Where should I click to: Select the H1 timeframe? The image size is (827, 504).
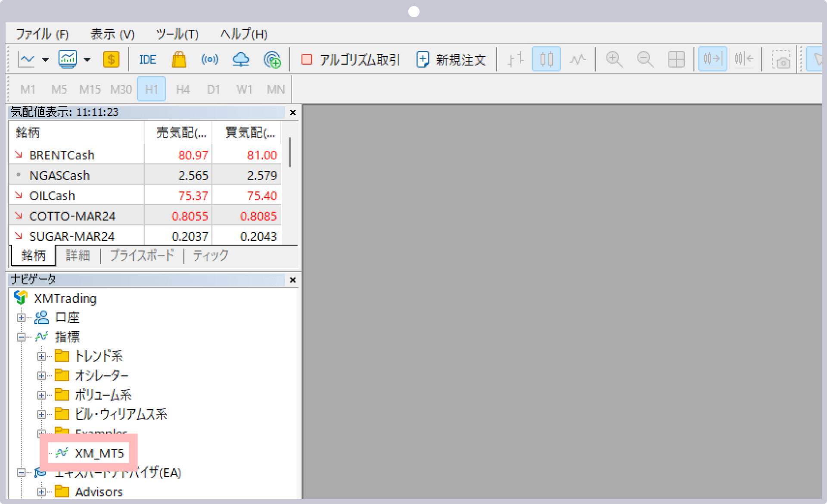pos(151,89)
